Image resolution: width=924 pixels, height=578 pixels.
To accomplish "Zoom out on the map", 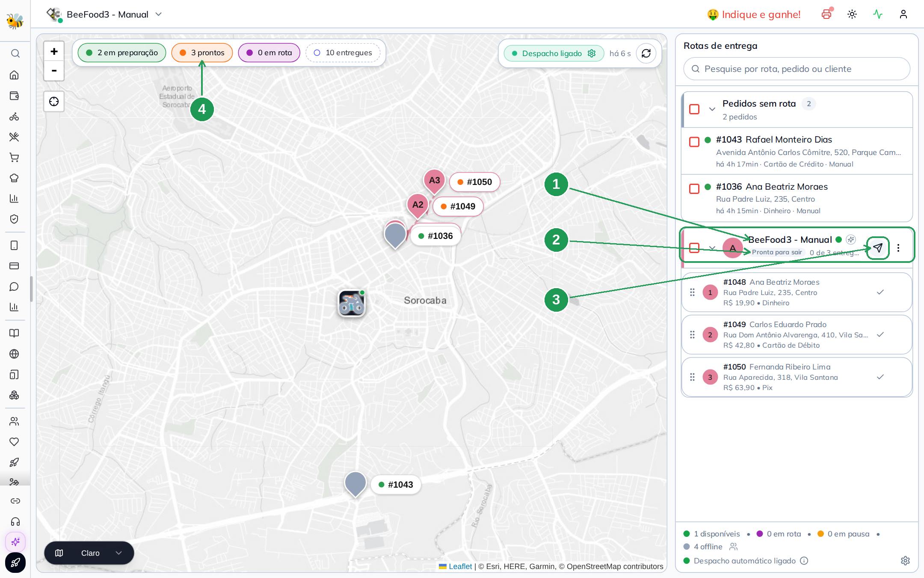I will (54, 71).
